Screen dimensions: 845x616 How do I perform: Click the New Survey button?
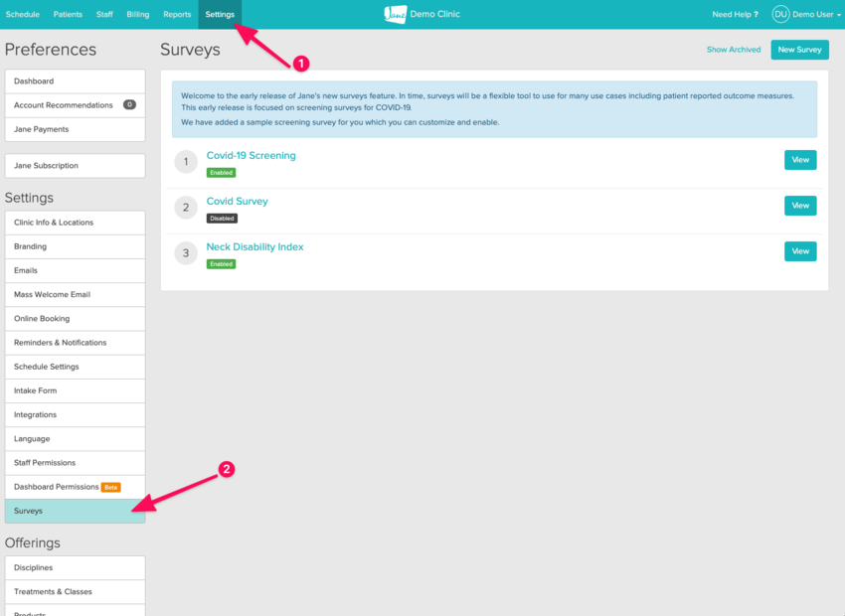pyautogui.click(x=799, y=50)
